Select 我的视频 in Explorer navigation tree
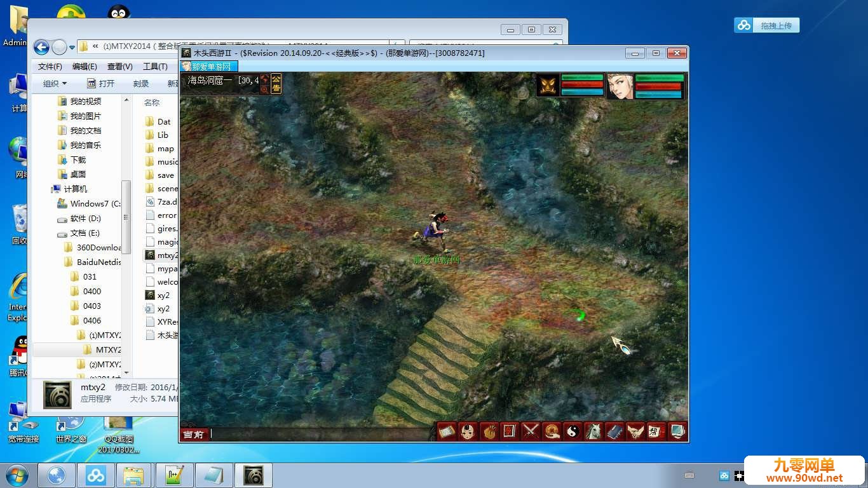Image resolution: width=868 pixels, height=488 pixels. (x=79, y=101)
